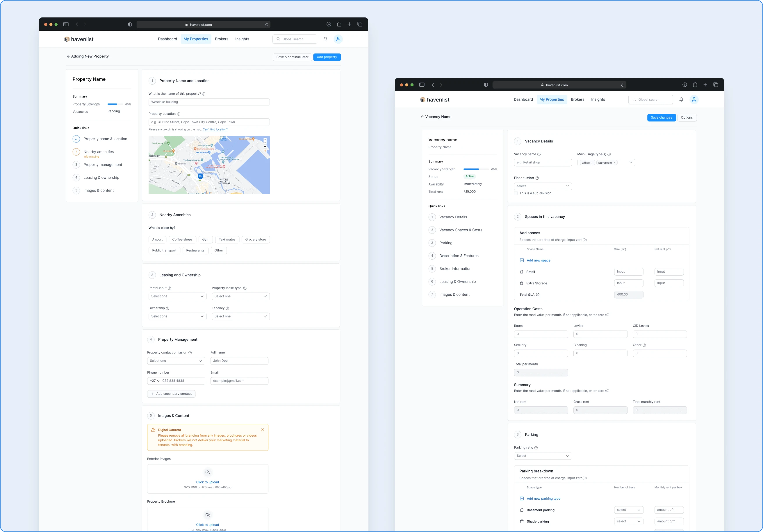Viewport: 763px width, 532px height.
Task: Close the Digital Content warning banner
Action: pyautogui.click(x=263, y=430)
